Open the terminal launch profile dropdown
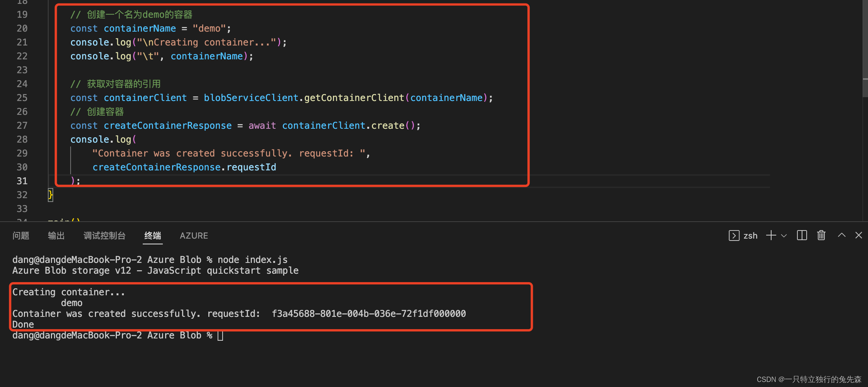The width and height of the screenshot is (868, 387). (x=784, y=235)
